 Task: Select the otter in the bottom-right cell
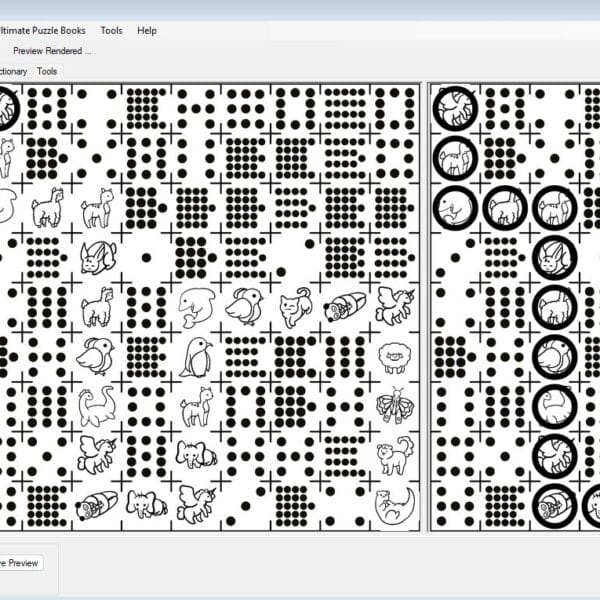(393, 504)
